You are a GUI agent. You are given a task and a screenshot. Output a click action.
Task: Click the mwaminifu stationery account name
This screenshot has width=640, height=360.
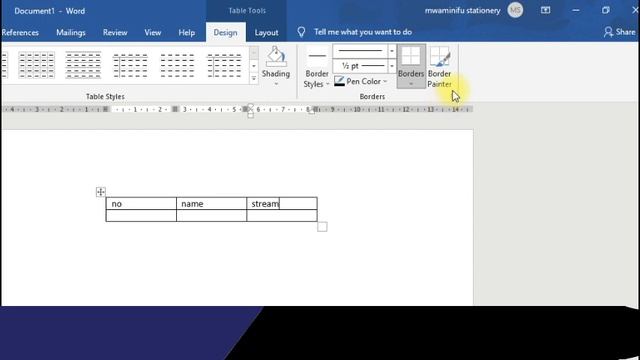tap(462, 11)
